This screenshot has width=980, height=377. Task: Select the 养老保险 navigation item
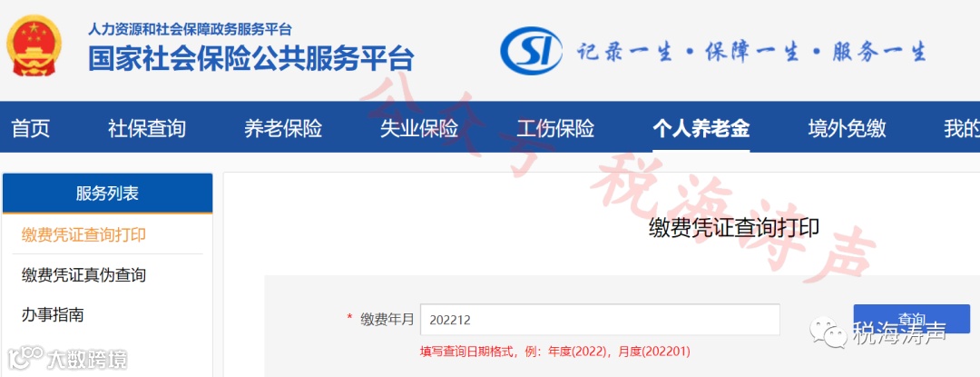coord(283,129)
